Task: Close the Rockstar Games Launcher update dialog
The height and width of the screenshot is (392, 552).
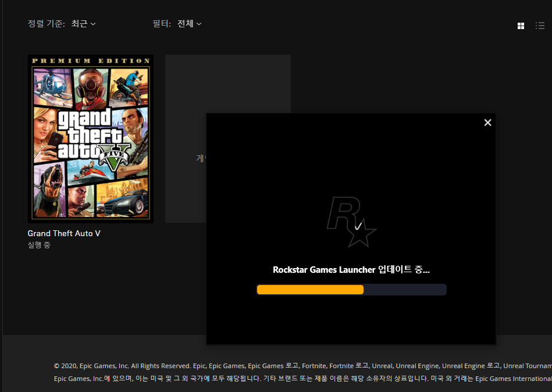Action: [x=487, y=123]
